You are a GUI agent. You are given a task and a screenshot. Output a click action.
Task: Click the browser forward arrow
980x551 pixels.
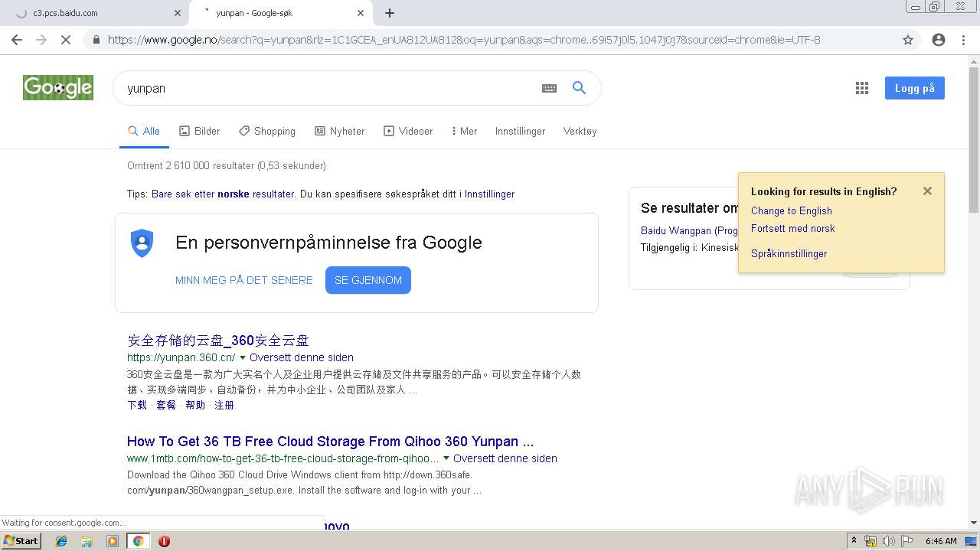tap(41, 40)
